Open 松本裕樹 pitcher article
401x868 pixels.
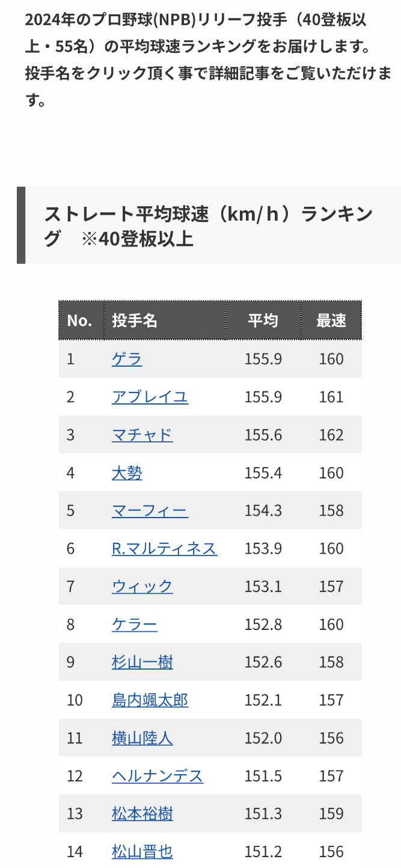[142, 814]
